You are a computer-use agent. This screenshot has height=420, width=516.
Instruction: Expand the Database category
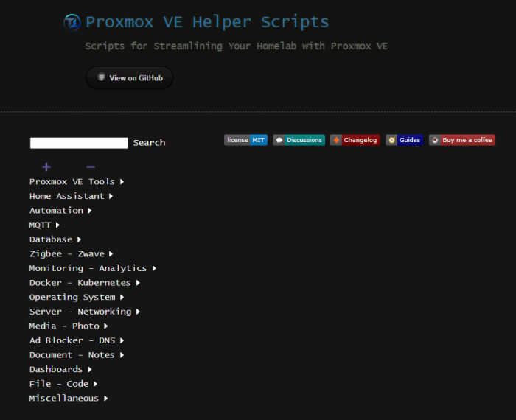[x=55, y=239]
